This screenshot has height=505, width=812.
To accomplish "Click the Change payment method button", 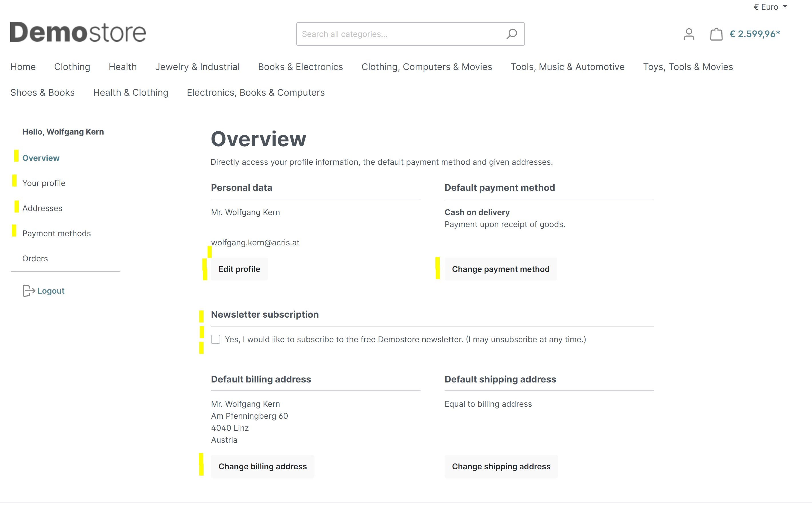I will pos(501,269).
